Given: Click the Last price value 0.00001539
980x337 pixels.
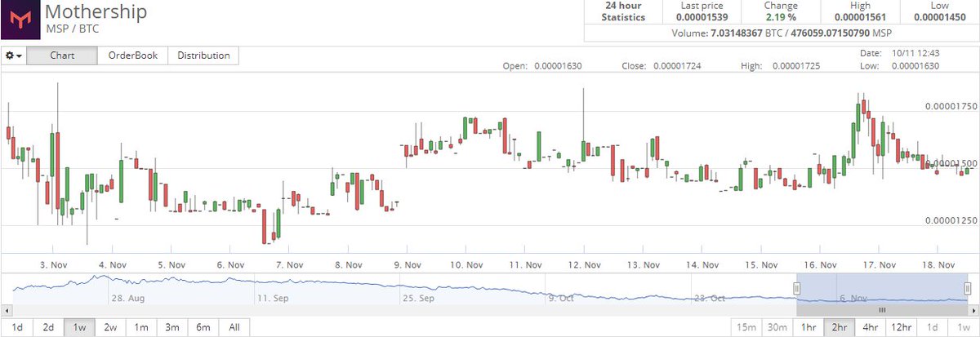Looking at the screenshot, I should [x=702, y=17].
